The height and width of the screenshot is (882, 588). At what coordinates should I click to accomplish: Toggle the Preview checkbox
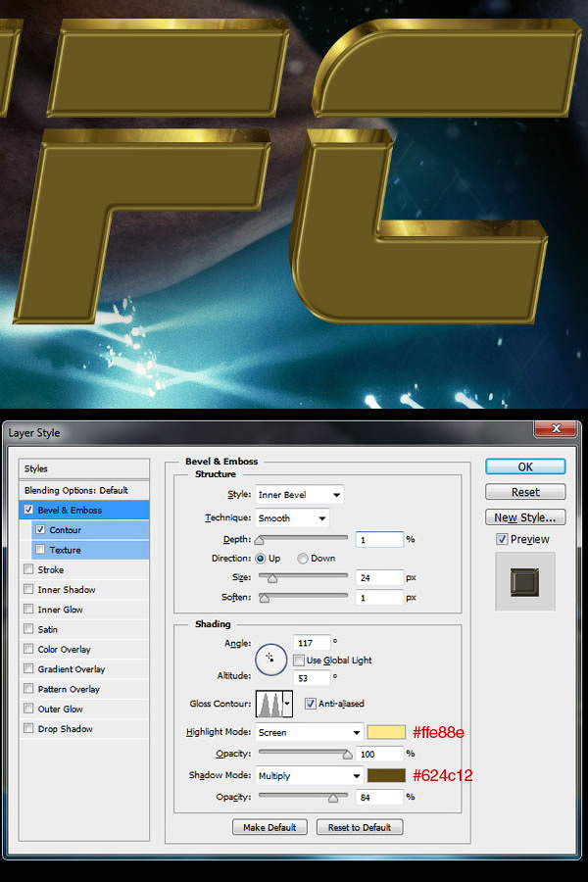(502, 539)
